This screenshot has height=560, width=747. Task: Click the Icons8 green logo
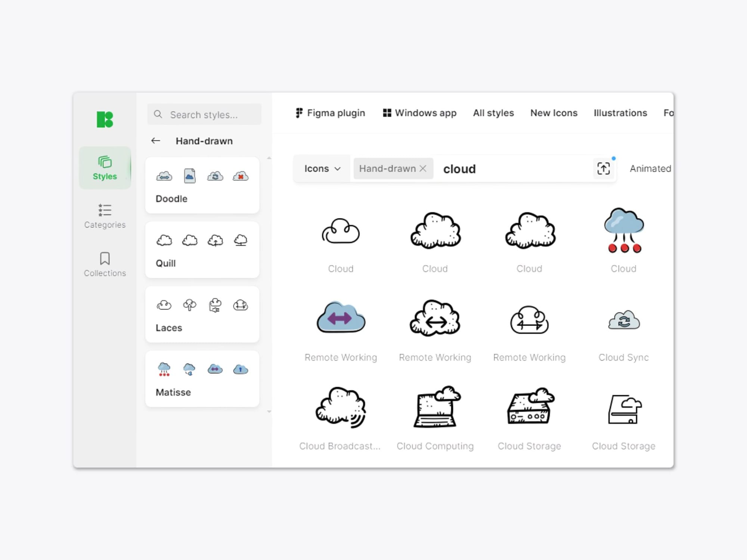[x=105, y=119]
